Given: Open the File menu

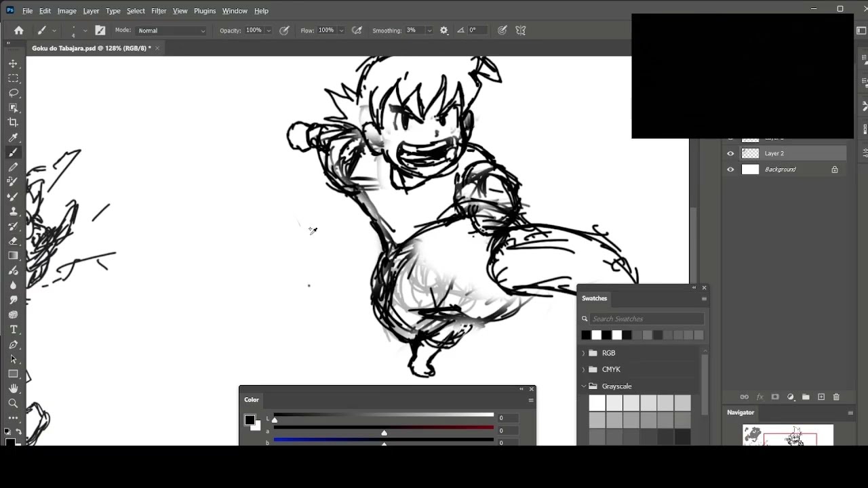Looking at the screenshot, I should pyautogui.click(x=27, y=11).
